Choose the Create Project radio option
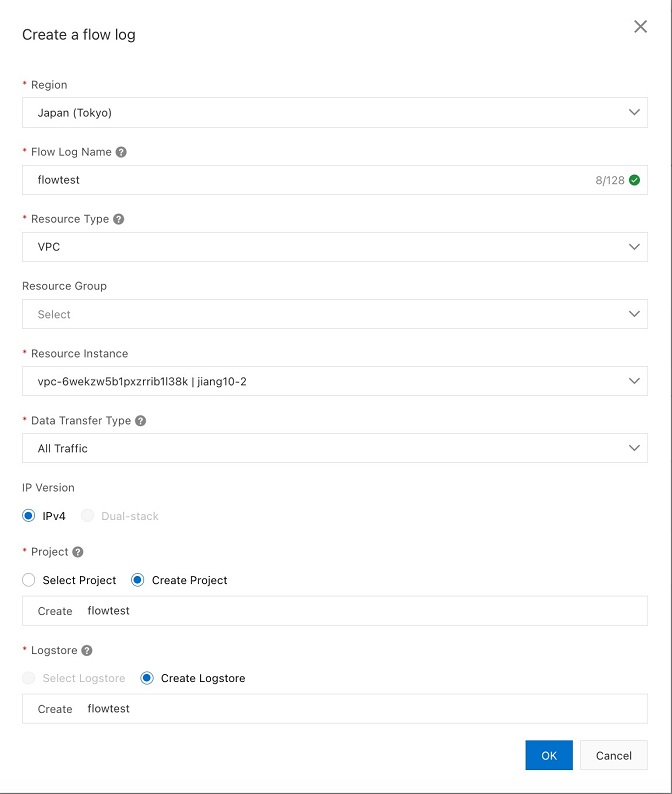This screenshot has width=672, height=794. coord(138,580)
